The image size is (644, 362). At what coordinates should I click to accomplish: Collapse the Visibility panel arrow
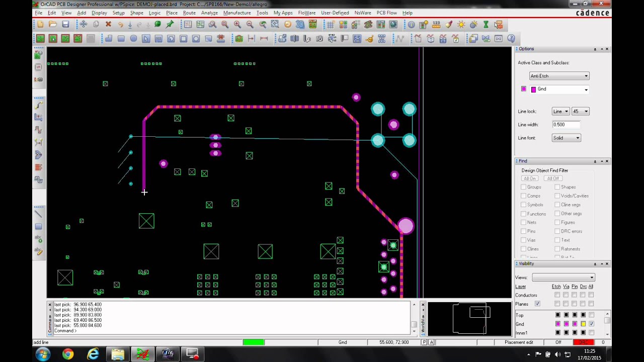point(601,263)
